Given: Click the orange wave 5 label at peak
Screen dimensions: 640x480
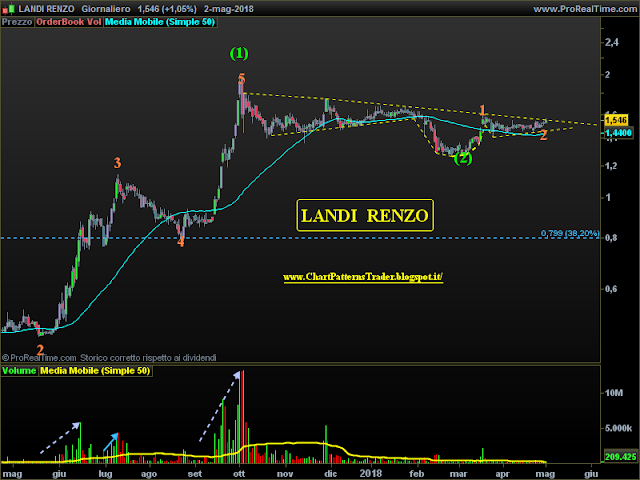Looking at the screenshot, I should pyautogui.click(x=242, y=78).
